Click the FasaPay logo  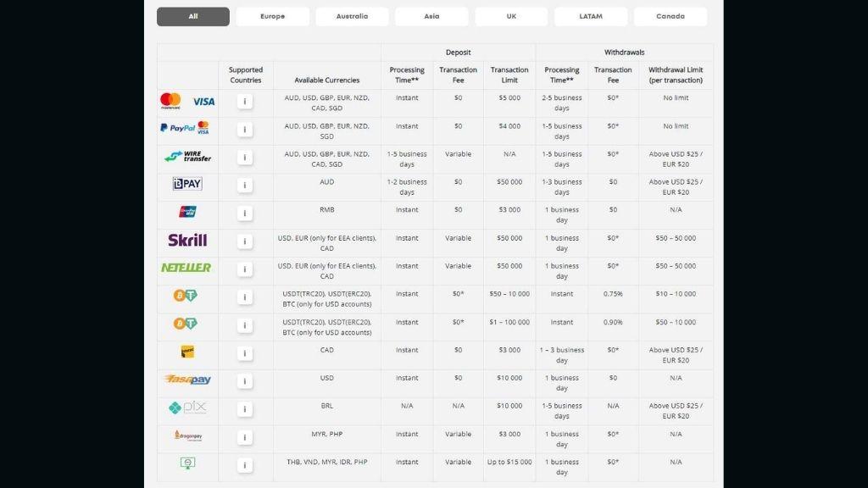pos(187,380)
